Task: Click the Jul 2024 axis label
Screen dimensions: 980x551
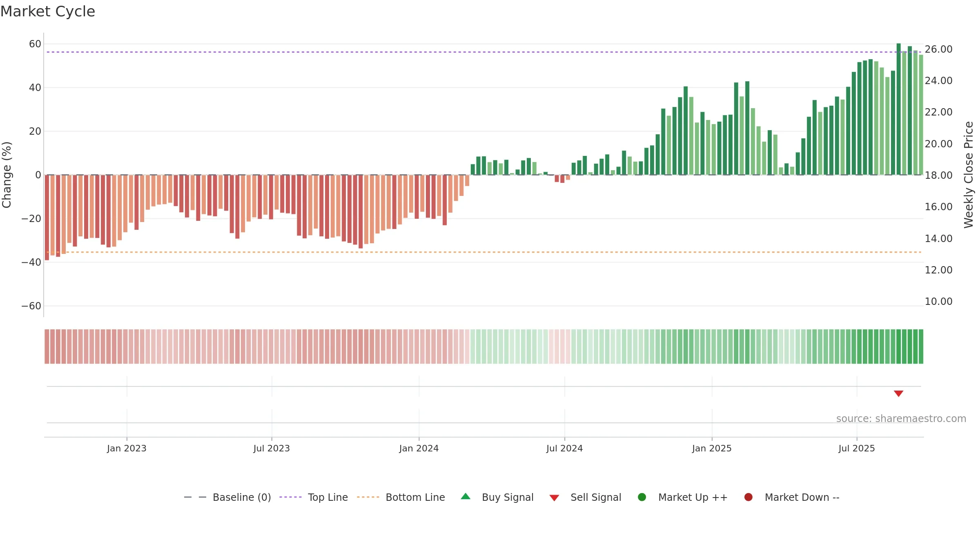Action: tap(565, 449)
